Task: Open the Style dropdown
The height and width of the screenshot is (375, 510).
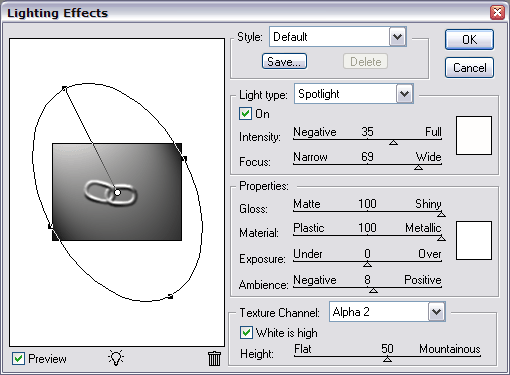Action: click(397, 37)
